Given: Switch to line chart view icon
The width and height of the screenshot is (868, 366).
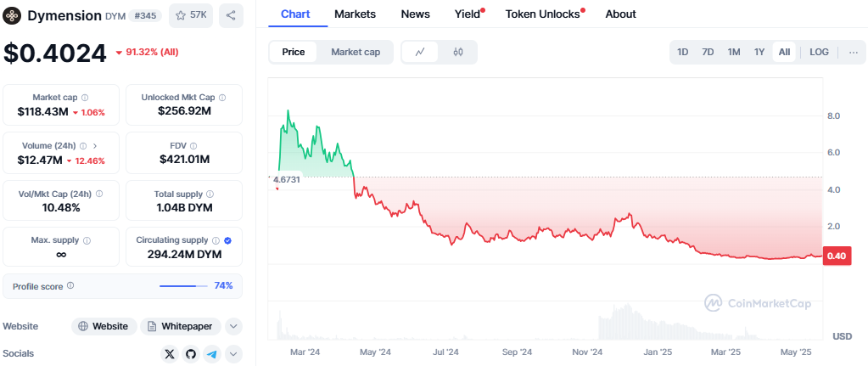Looking at the screenshot, I should point(420,52).
